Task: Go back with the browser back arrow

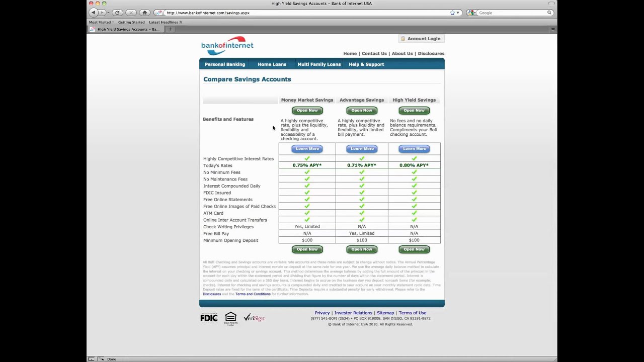Action: (x=93, y=13)
